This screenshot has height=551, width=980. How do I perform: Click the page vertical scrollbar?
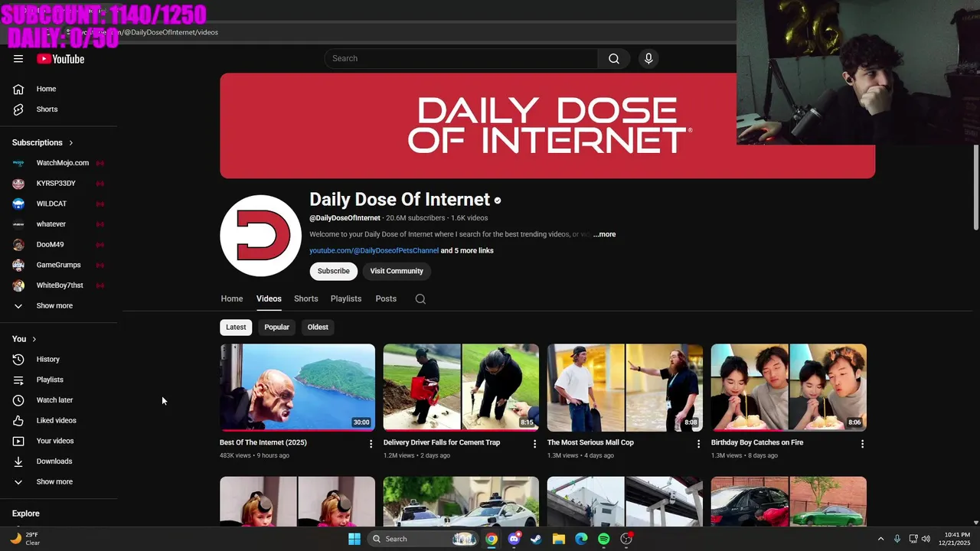pyautogui.click(x=975, y=187)
